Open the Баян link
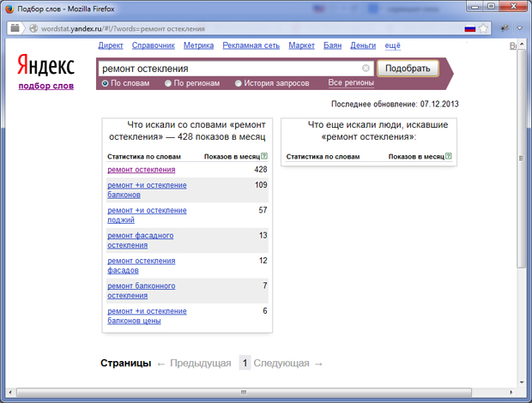The height and width of the screenshot is (403, 532). [333, 45]
